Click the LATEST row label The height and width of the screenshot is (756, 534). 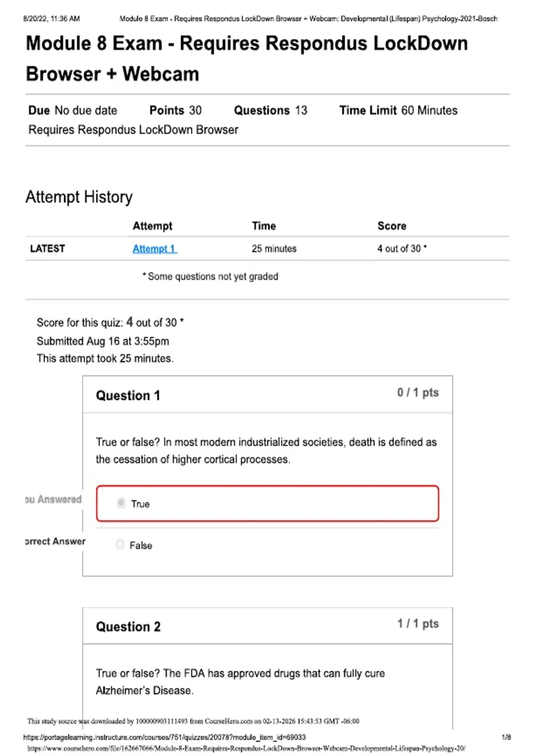click(x=47, y=249)
